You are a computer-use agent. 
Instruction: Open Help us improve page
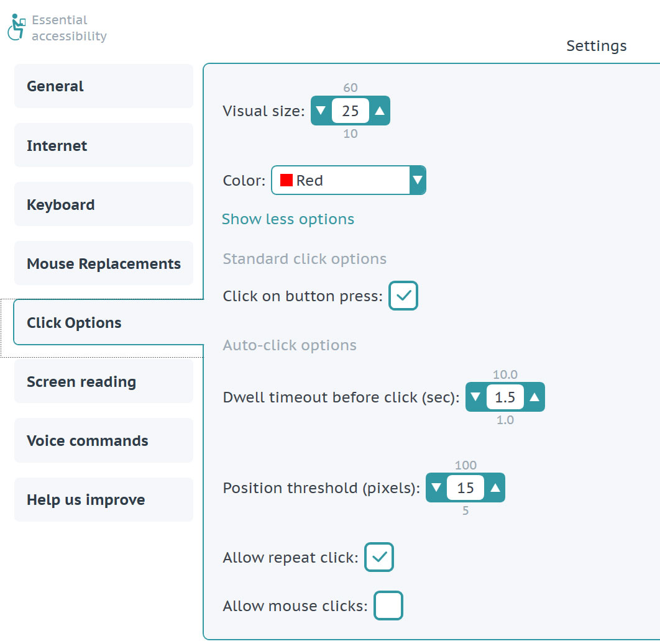click(x=104, y=500)
